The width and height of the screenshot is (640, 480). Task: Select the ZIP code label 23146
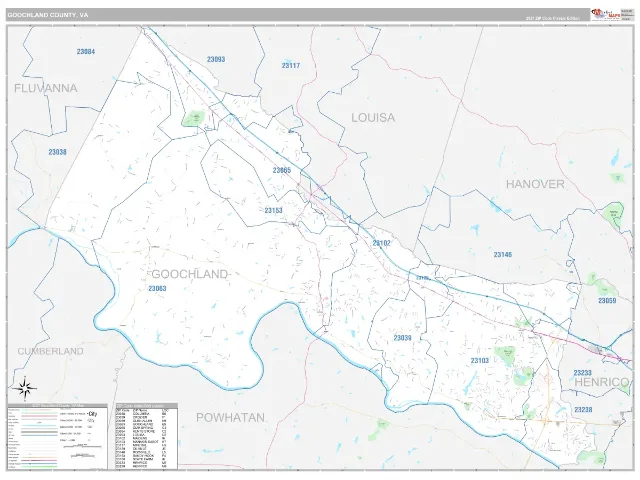[503, 255]
